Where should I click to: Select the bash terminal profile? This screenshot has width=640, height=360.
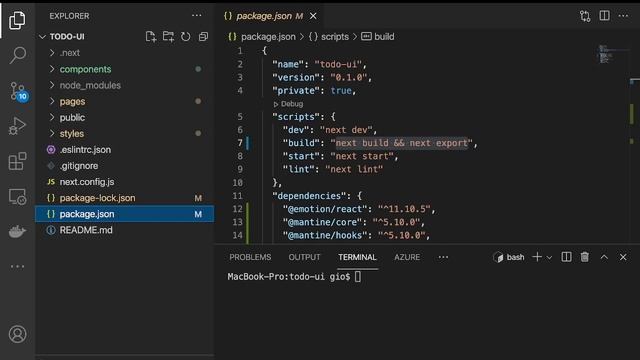pyautogui.click(x=509, y=257)
